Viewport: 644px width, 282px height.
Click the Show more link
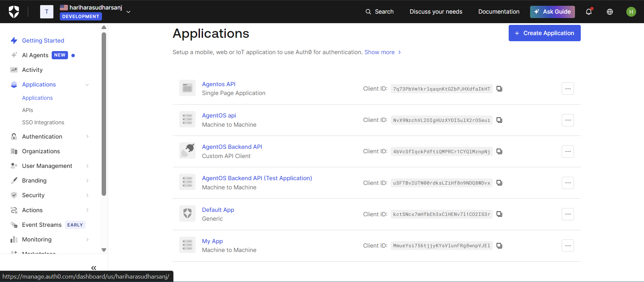coord(383,52)
